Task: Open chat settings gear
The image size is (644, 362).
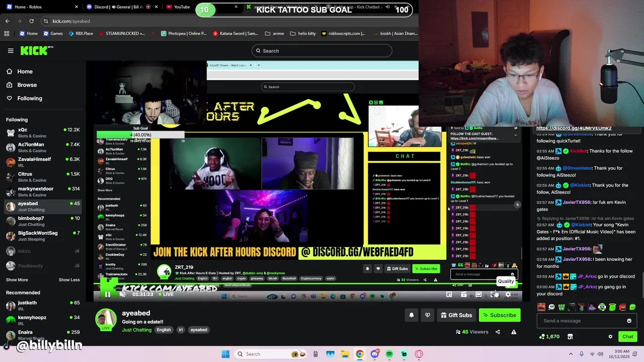Action: coord(610,337)
